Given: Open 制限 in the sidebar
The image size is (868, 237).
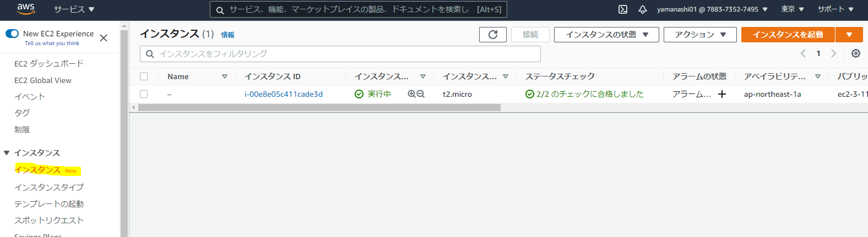Looking at the screenshot, I should pos(22,130).
